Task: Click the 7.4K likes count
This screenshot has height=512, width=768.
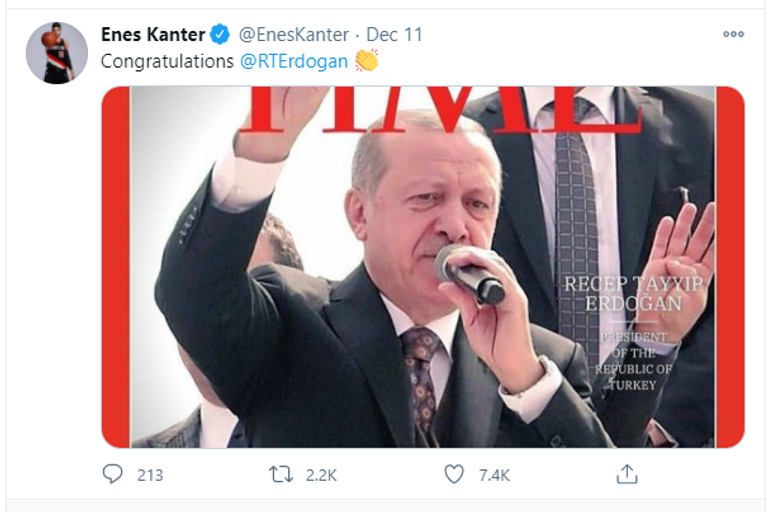Action: [x=494, y=475]
